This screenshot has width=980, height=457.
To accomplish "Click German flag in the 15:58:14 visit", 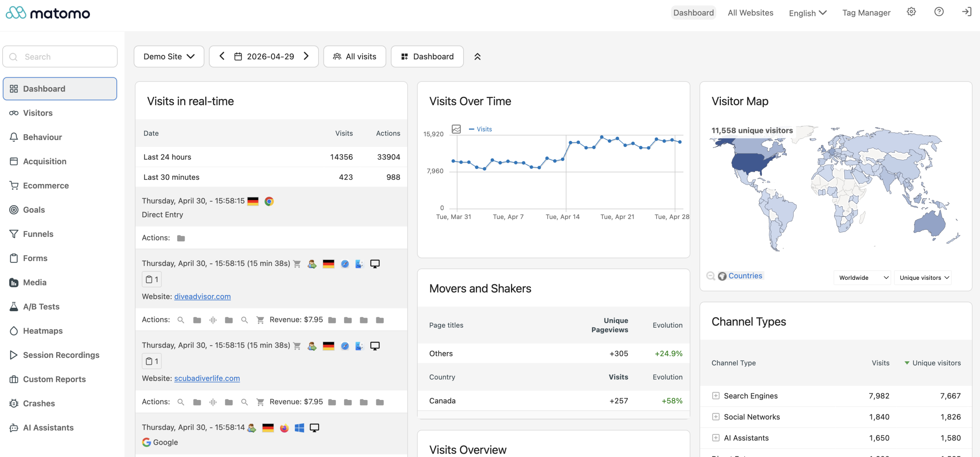I will point(268,428).
